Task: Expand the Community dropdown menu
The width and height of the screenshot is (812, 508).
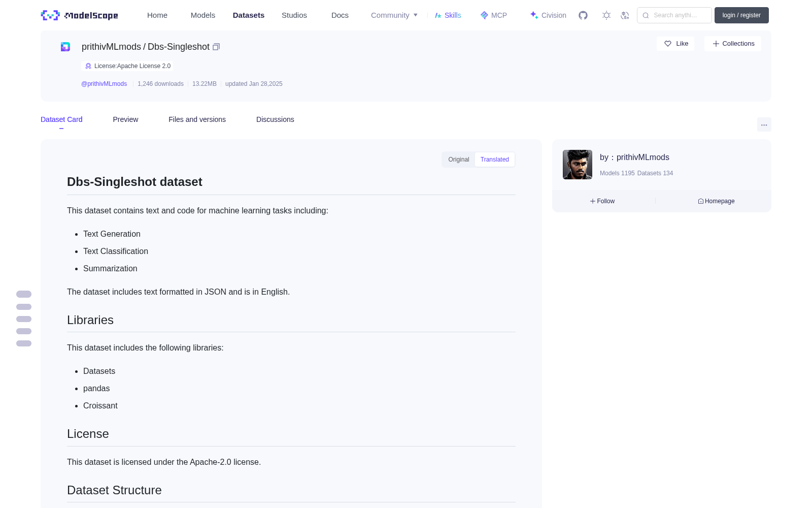Action: [394, 15]
